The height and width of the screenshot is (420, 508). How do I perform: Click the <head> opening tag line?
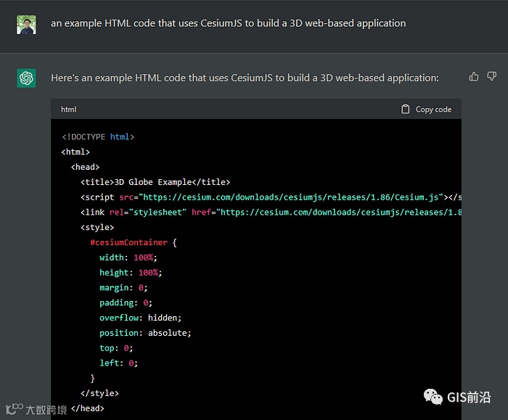(x=85, y=167)
